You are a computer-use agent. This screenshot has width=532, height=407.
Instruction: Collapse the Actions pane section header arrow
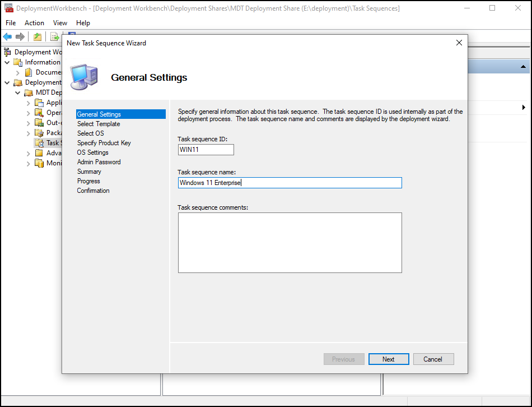point(524,67)
